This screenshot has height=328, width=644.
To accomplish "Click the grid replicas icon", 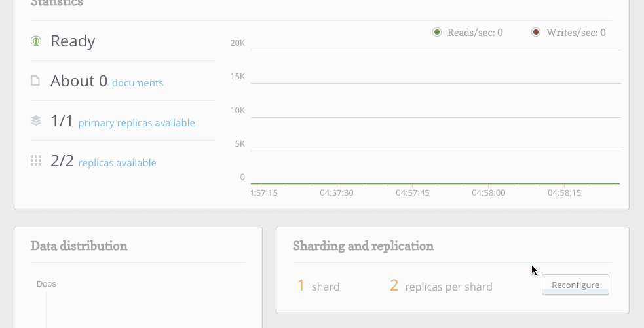I will (36, 161).
